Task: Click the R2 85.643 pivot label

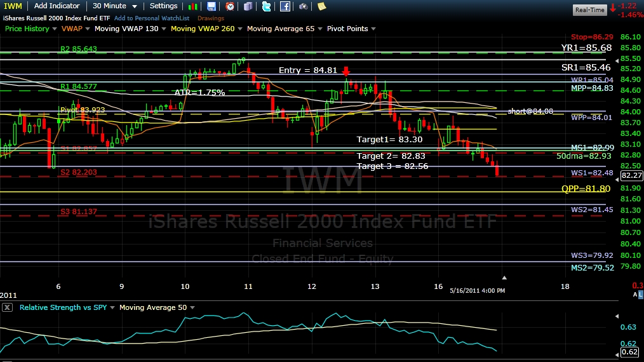Action: pyautogui.click(x=79, y=49)
